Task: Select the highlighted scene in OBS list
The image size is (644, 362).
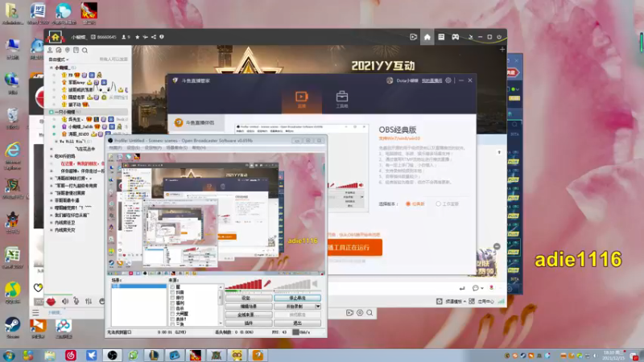Action: coord(138,286)
